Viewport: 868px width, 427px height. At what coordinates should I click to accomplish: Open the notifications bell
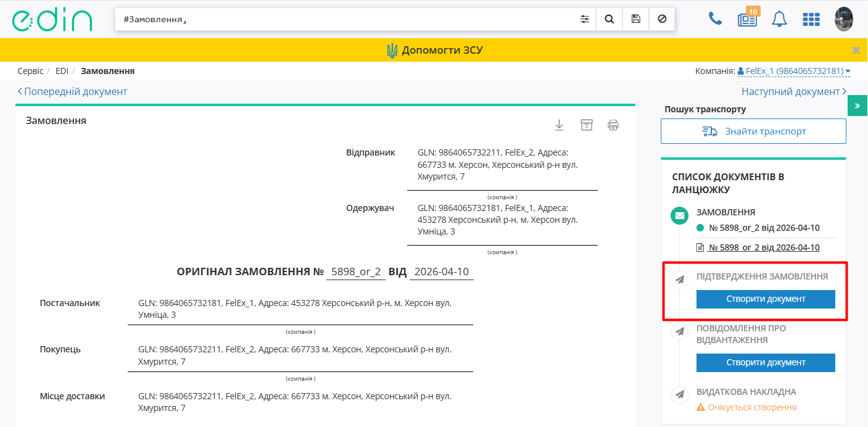point(779,19)
